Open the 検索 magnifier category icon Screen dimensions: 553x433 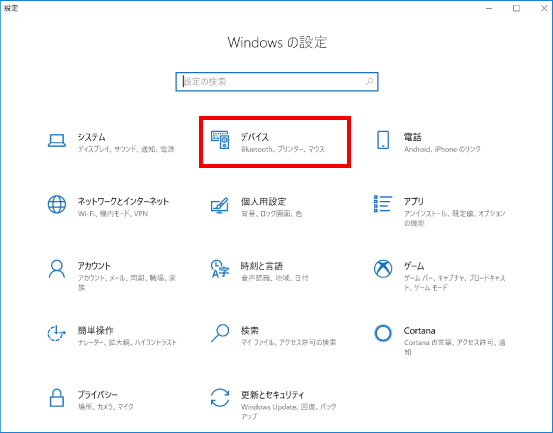tap(220, 333)
